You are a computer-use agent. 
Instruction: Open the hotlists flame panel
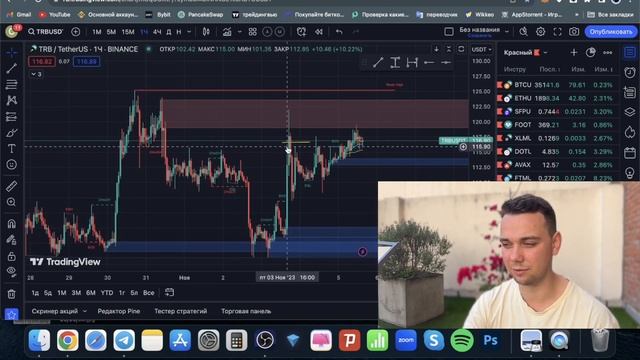tap(630, 132)
